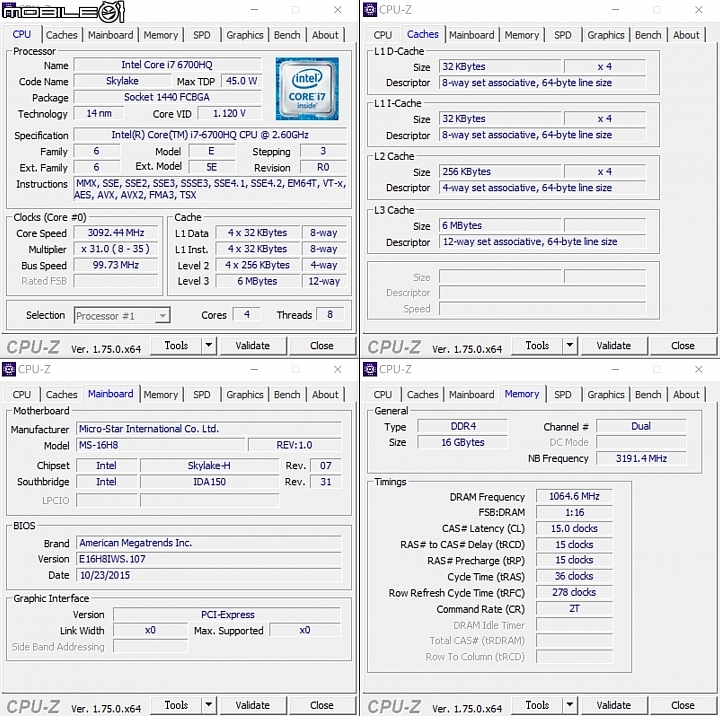
Task: Open Graphics tab in bottom-right Memory window
Action: pos(606,395)
